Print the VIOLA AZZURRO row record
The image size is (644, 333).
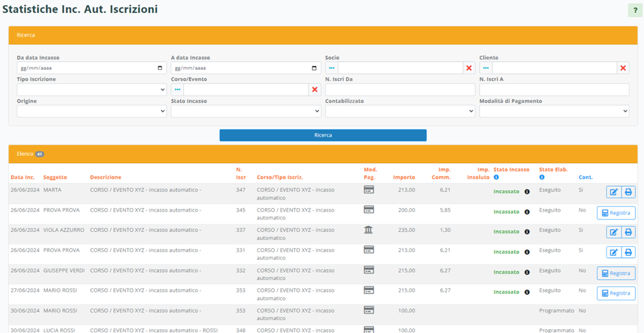[x=629, y=232]
